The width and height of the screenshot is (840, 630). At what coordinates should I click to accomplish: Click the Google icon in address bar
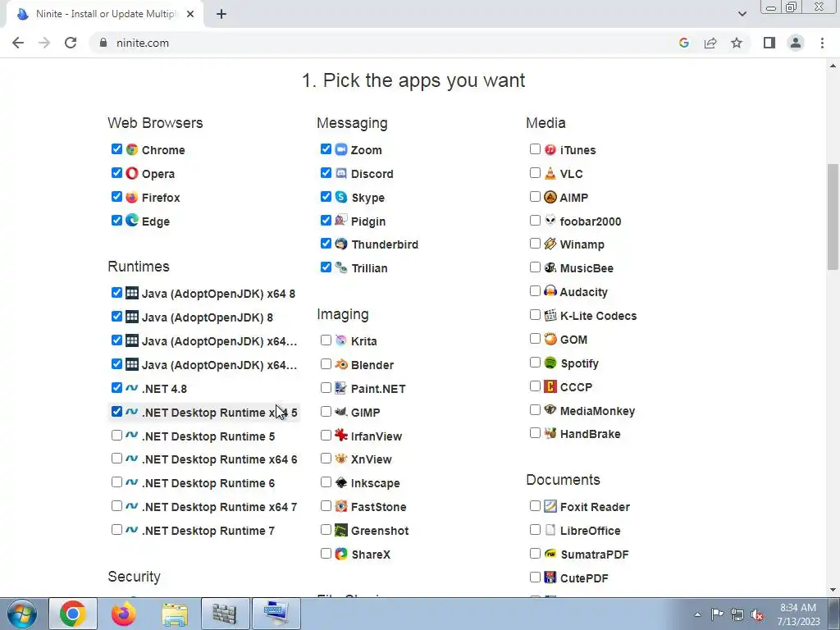pos(683,43)
